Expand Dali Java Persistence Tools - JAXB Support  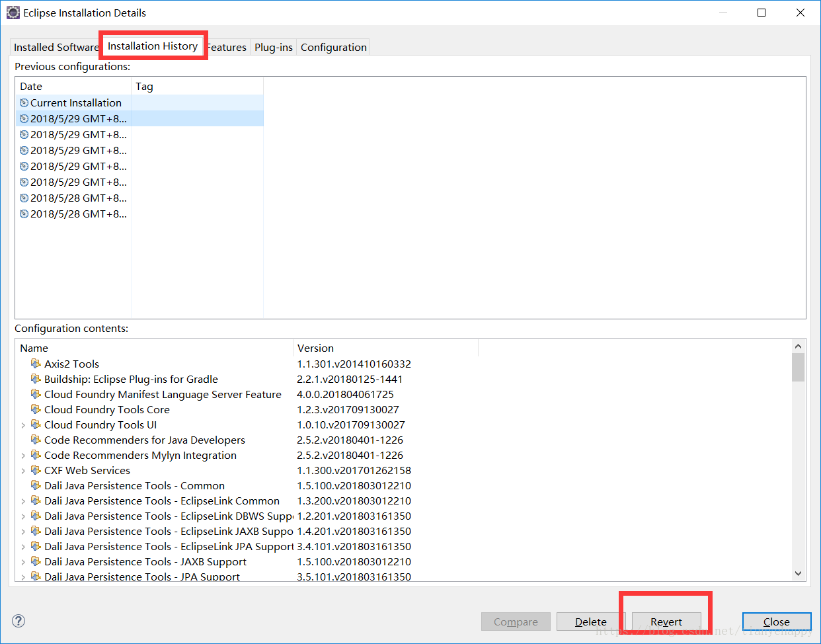click(23, 562)
